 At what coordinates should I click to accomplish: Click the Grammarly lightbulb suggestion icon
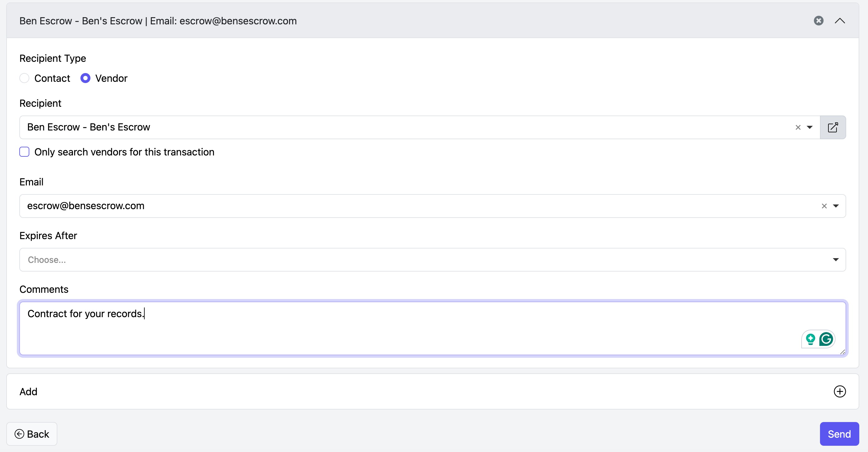(810, 339)
